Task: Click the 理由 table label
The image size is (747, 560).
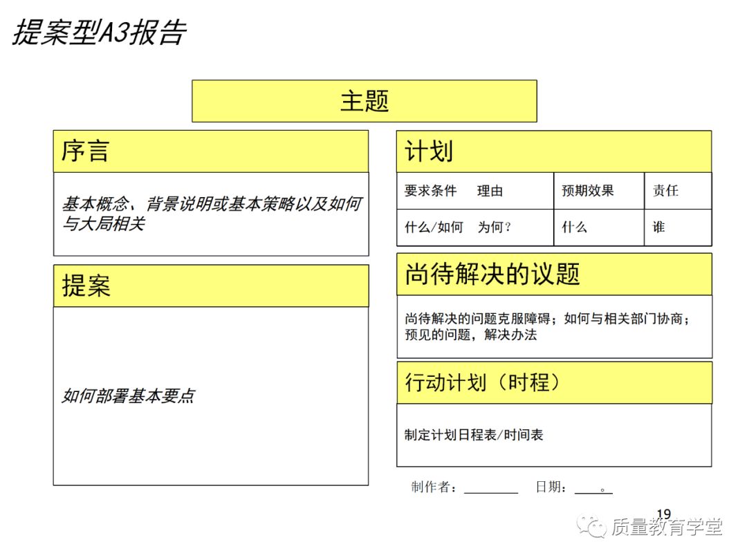Action: point(490,191)
